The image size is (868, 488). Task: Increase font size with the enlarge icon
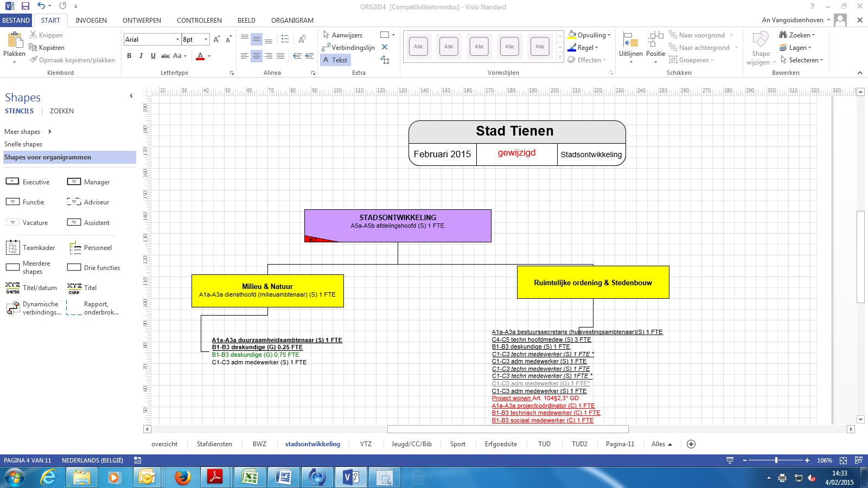[216, 40]
